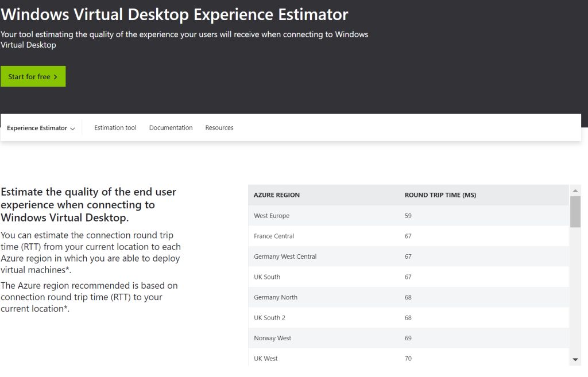588x377 pixels.
Task: Select the West Europe region row
Action: click(x=408, y=216)
